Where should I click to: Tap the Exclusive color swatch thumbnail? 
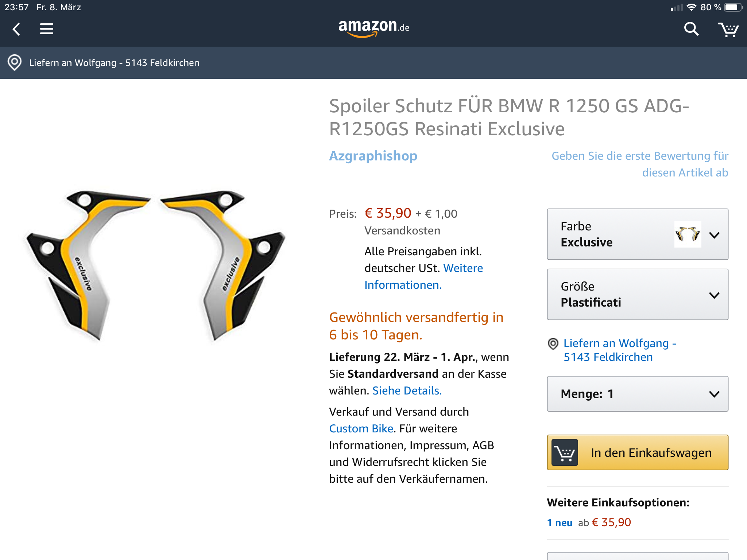(x=688, y=234)
